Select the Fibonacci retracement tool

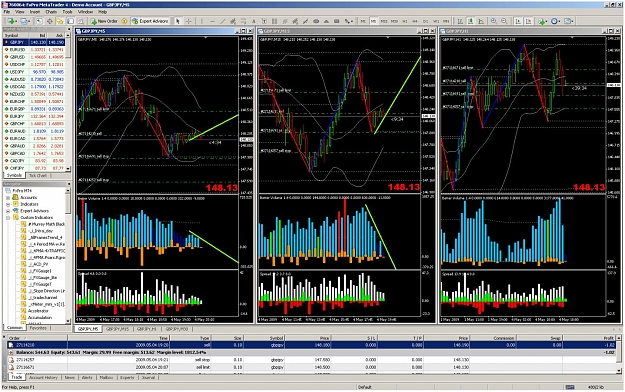(x=243, y=21)
